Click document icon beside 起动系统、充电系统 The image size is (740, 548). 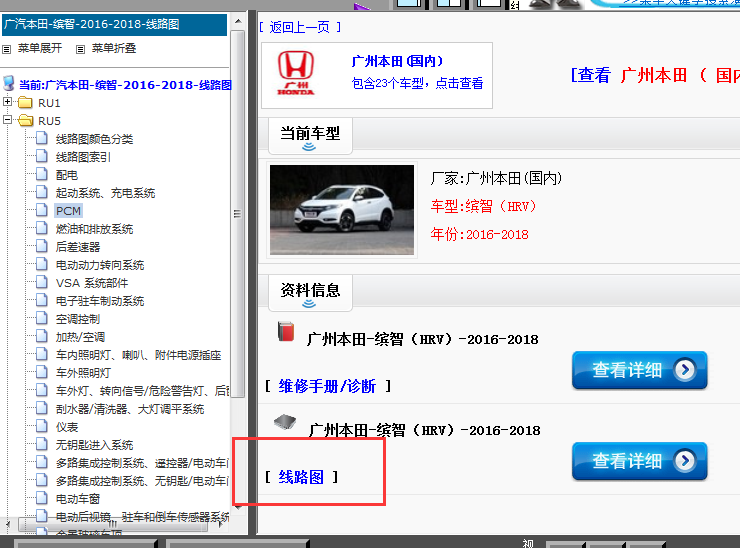pos(42,192)
